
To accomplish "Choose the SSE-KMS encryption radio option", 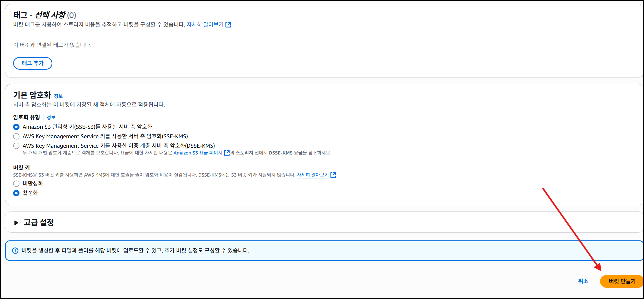I will click(16, 136).
